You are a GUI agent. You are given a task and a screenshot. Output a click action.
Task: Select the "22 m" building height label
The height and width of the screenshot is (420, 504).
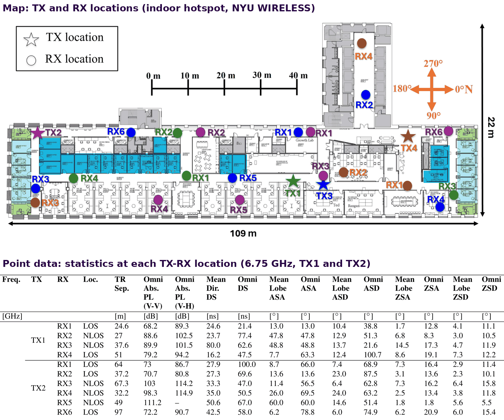(491, 127)
